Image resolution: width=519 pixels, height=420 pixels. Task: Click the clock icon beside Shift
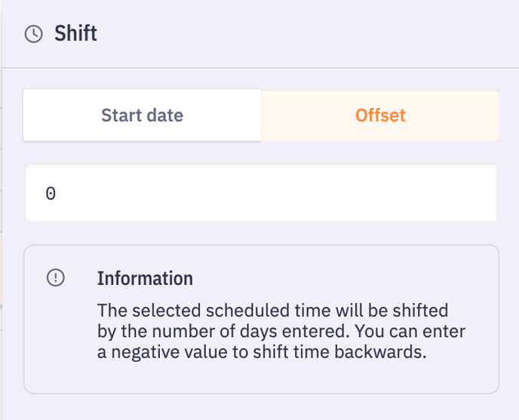coord(33,34)
